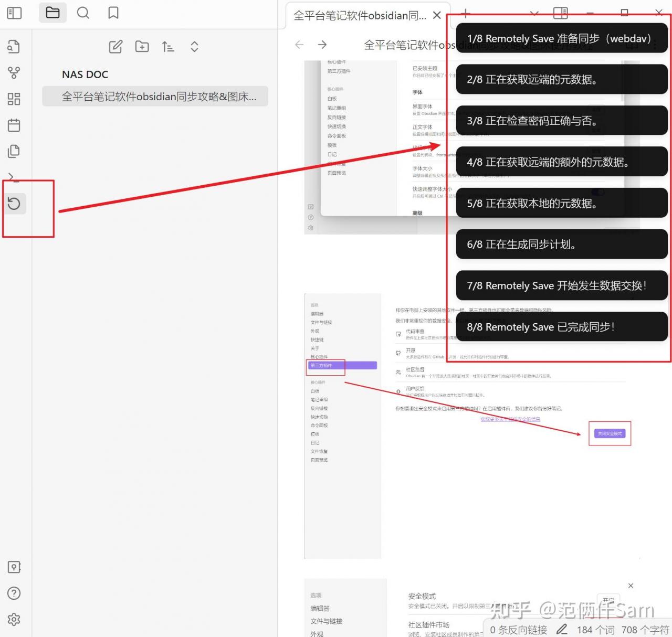672x637 pixels.
Task: Dismiss the 4/8 正在获取远端的额外的元数据 notice
Action: 562,162
